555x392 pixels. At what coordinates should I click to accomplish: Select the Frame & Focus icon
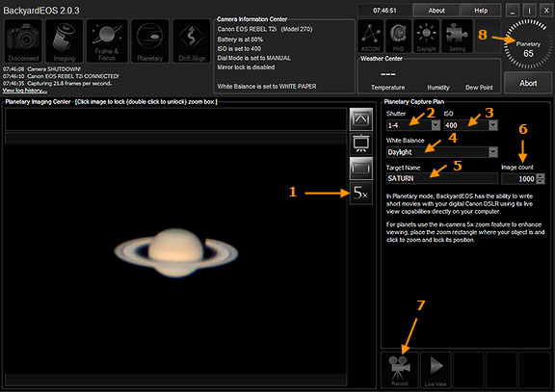coord(107,41)
